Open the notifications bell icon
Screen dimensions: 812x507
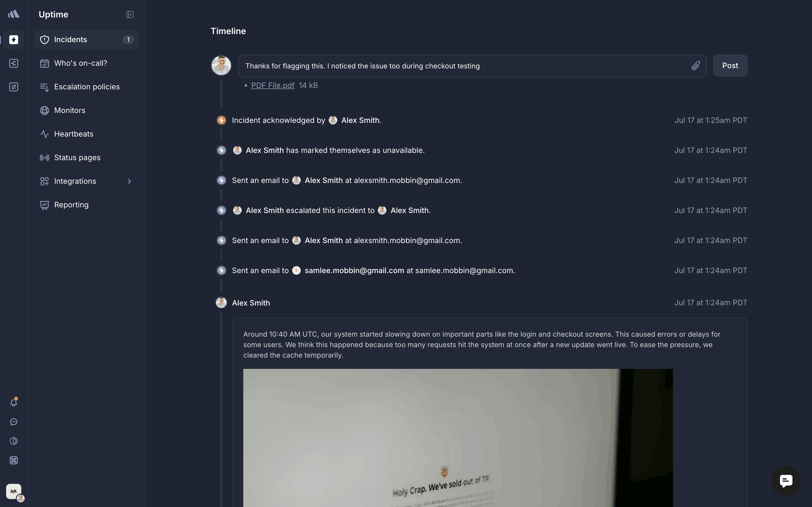(14, 402)
